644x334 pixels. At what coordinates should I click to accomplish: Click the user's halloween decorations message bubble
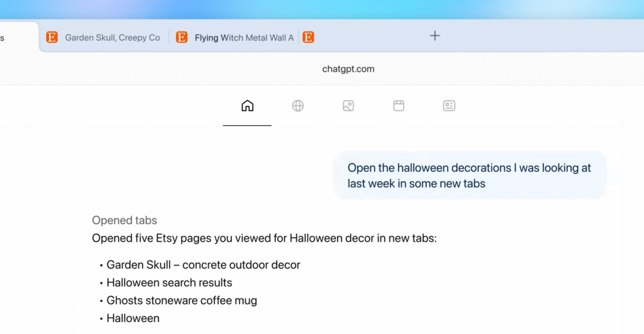pyautogui.click(x=469, y=175)
